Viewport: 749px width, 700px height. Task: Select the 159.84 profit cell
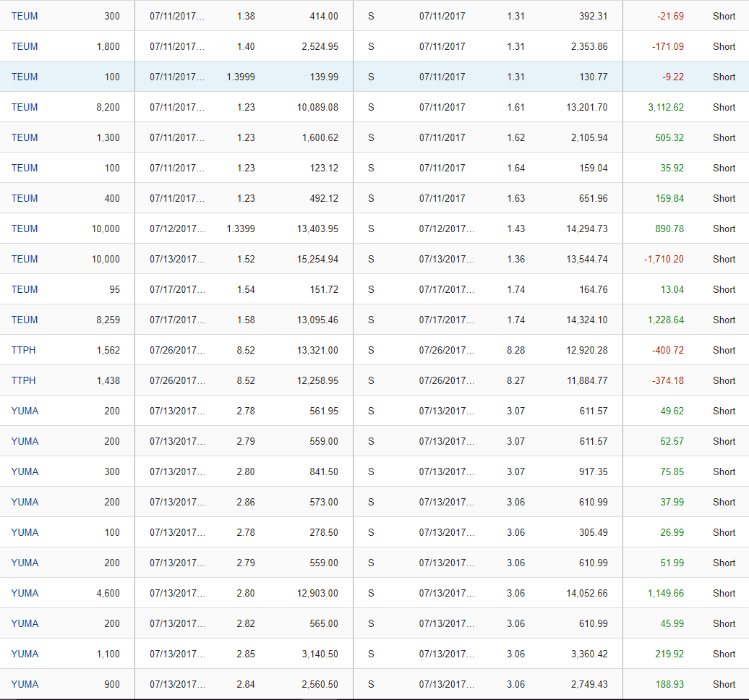coord(669,198)
